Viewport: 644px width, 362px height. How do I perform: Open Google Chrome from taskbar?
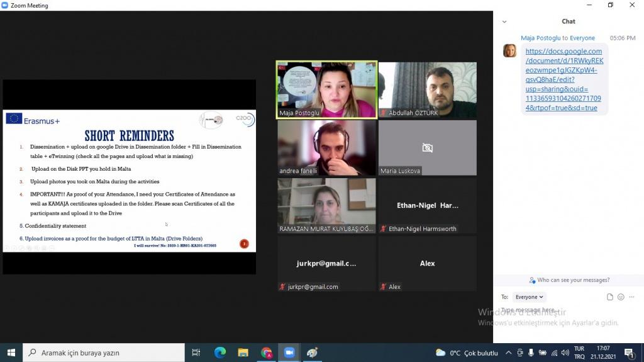pyautogui.click(x=266, y=353)
